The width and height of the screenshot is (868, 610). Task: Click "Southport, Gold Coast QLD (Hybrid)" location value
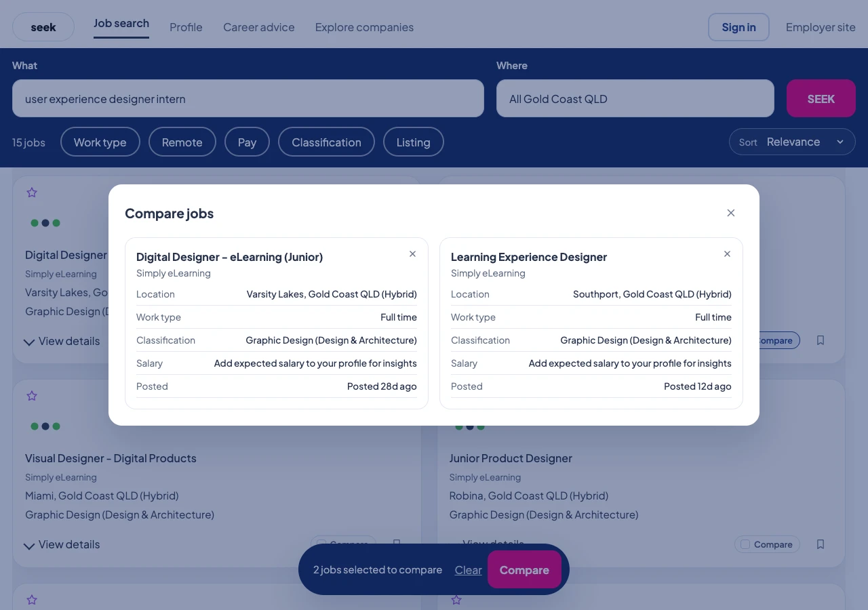click(652, 294)
